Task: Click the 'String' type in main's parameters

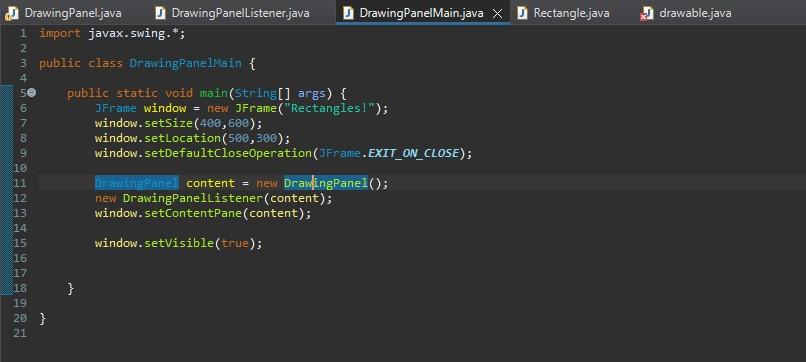Action: coord(256,93)
